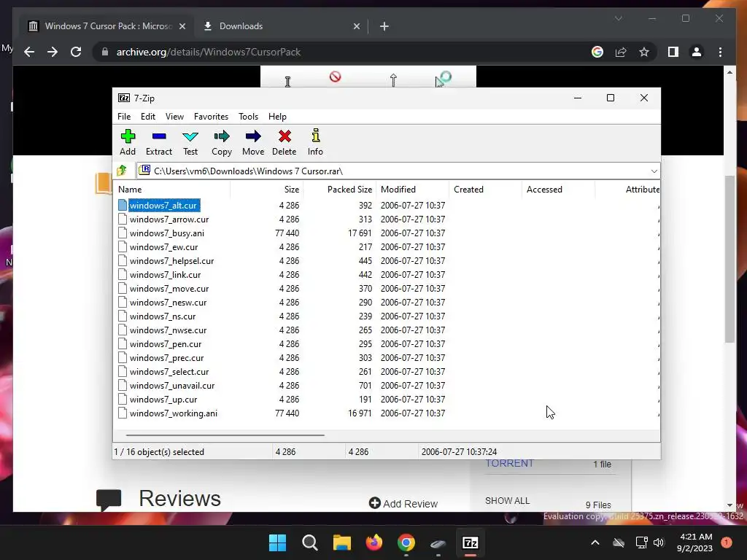The height and width of the screenshot is (560, 747).
Task: Go back in Chrome
Action: [x=29, y=52]
